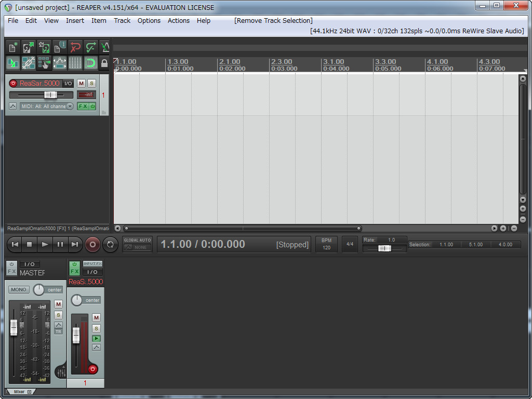Open the Global Auto NONE selector
The height and width of the screenshot is (399, 532).
tap(137, 247)
